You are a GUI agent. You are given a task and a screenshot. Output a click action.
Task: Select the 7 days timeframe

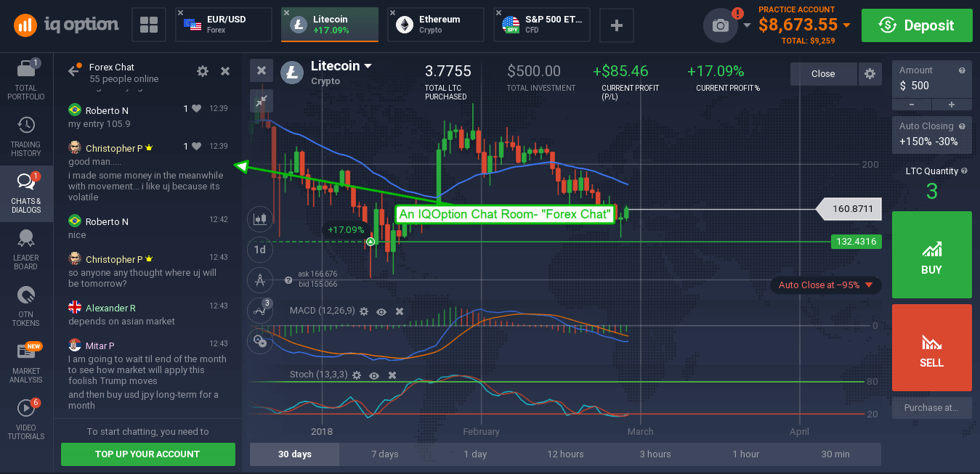(384, 454)
